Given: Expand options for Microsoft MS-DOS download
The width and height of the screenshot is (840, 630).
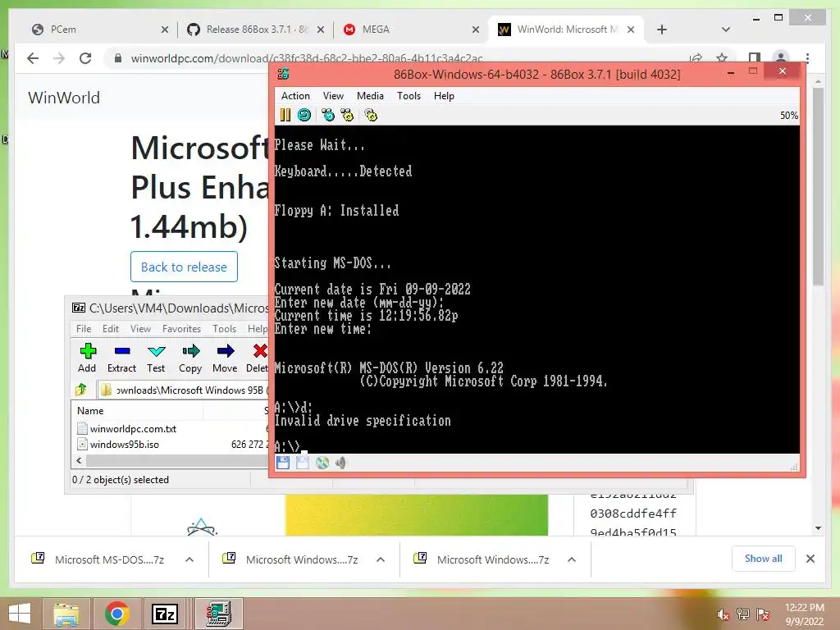Looking at the screenshot, I should pyautogui.click(x=189, y=559).
